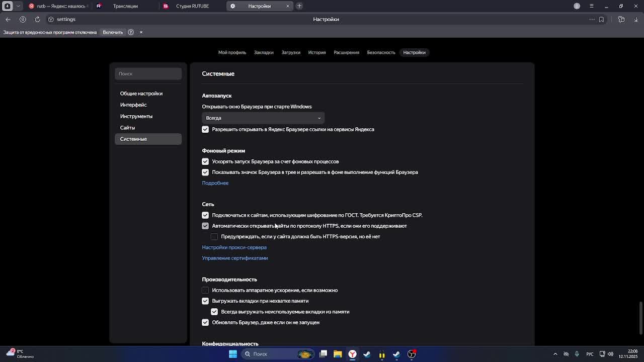Switch to the "rutb — Яндекс" browser tab
The height and width of the screenshot is (362, 644).
pyautogui.click(x=58, y=6)
